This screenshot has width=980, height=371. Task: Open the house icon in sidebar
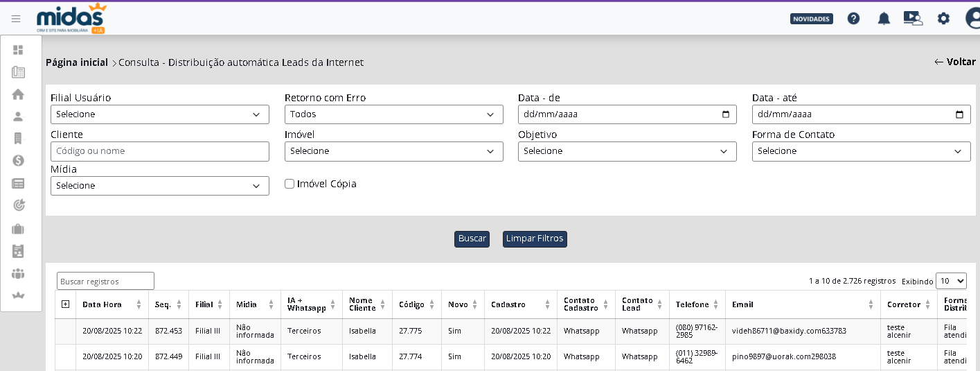pyautogui.click(x=18, y=94)
